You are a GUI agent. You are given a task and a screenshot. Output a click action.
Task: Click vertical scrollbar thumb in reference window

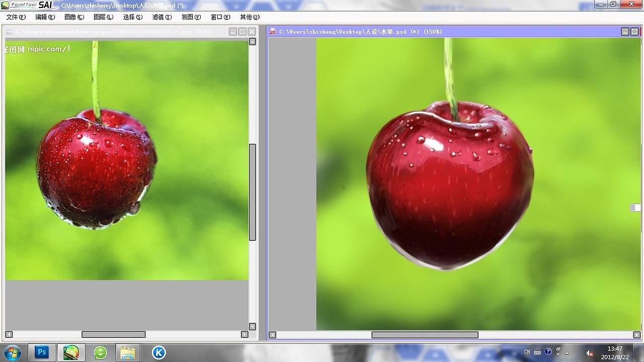[x=253, y=192]
